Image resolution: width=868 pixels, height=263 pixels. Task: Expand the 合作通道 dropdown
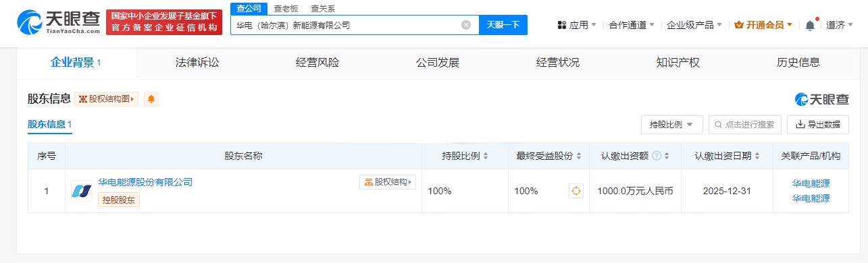(x=632, y=25)
